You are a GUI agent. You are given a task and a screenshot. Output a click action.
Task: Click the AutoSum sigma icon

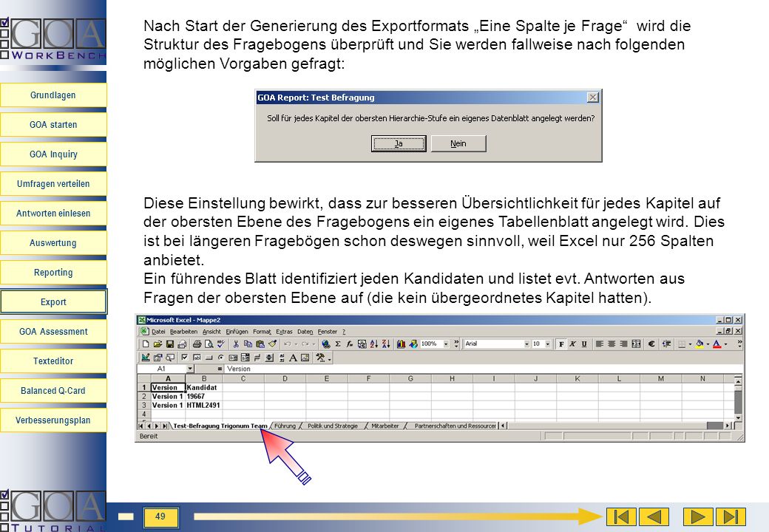(x=338, y=344)
